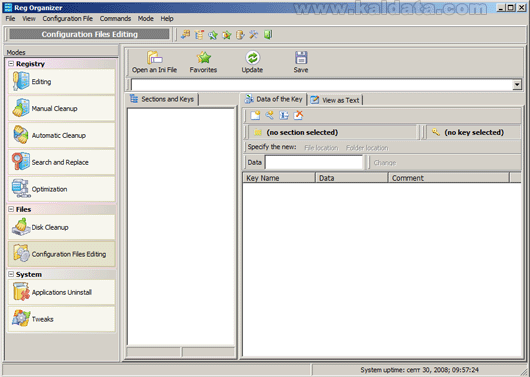Click the Change button
Image resolution: width=530 pixels, height=377 pixels.
click(385, 163)
